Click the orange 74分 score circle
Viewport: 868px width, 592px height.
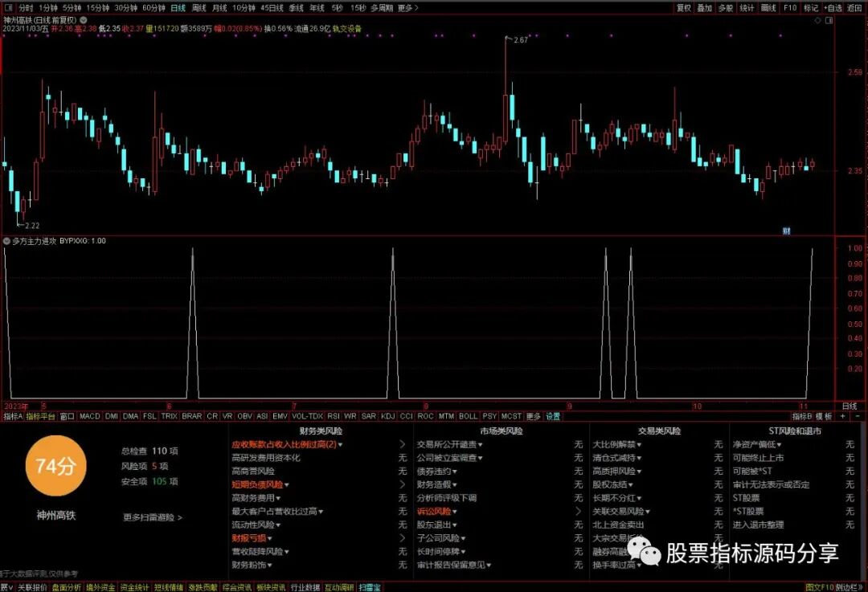55,466
